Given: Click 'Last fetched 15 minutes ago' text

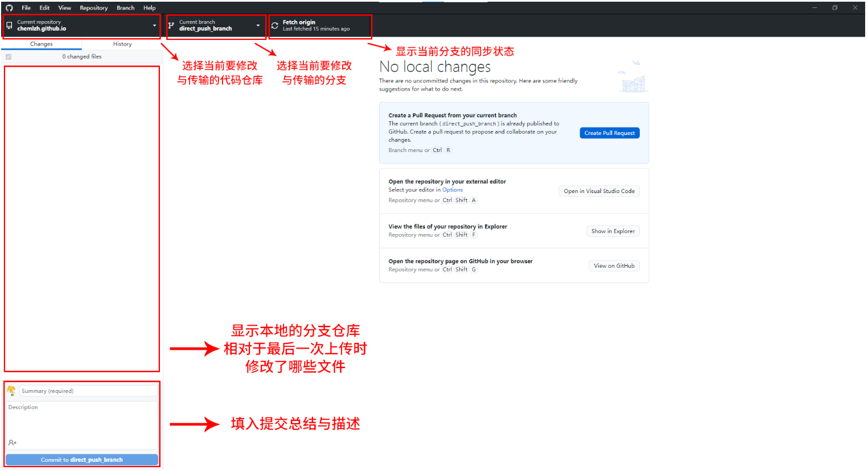Looking at the screenshot, I should [x=316, y=29].
